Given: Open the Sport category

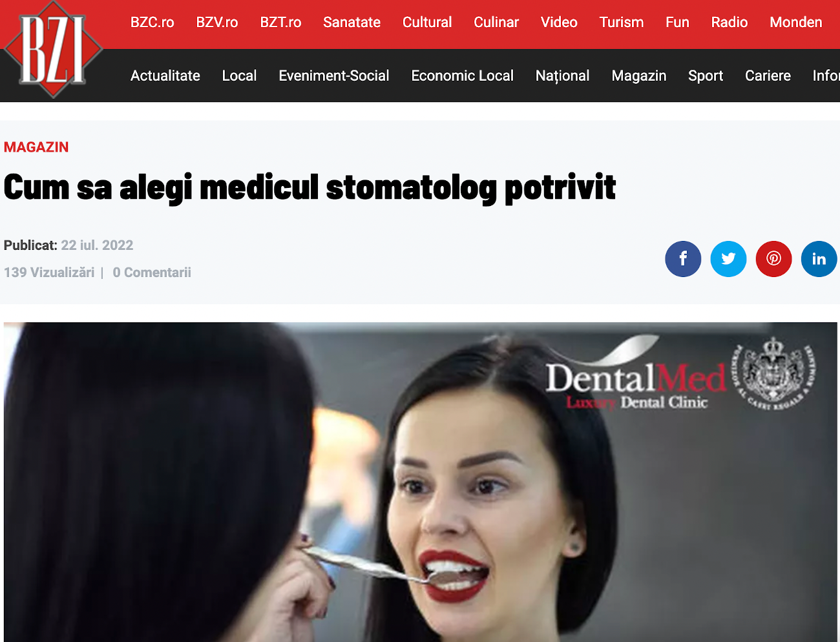Looking at the screenshot, I should [x=706, y=76].
